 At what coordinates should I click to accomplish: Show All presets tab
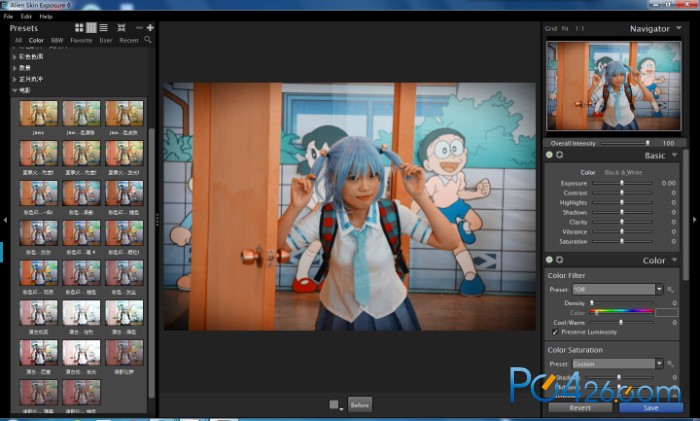(18, 40)
